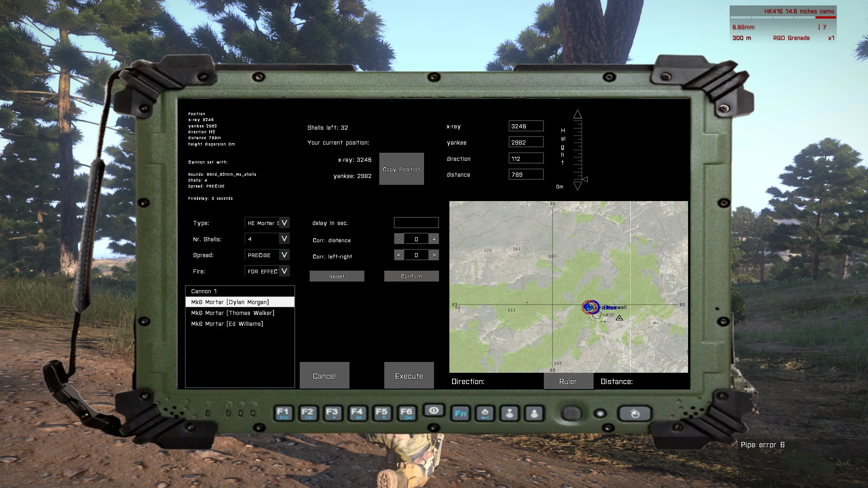868x488 pixels.
Task: Increase Corr. distance with the plus stepper
Action: point(434,239)
